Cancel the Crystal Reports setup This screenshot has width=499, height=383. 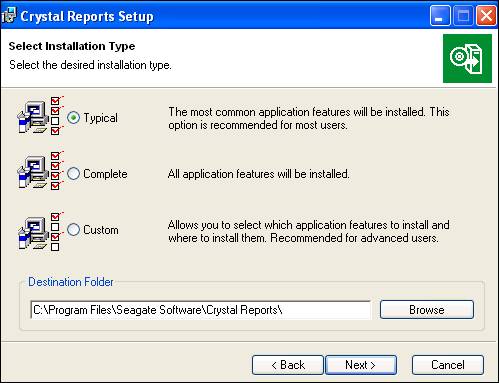(x=448, y=365)
